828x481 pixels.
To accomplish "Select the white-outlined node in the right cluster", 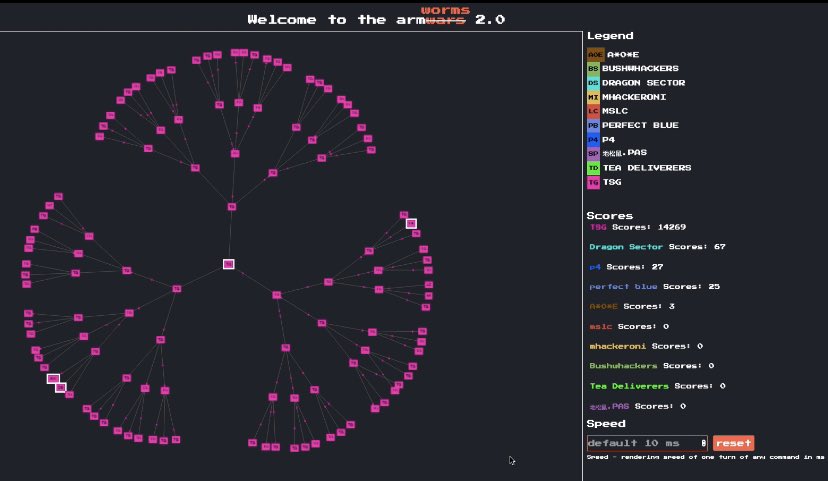I will [411, 223].
